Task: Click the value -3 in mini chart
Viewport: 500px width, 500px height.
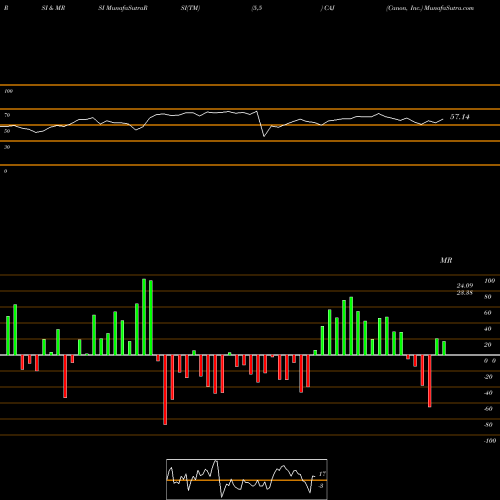Action: (321, 486)
